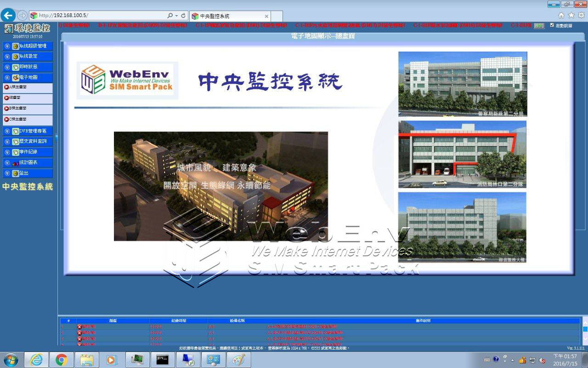This screenshot has height=368, width=588.
Task: Click the 設備名稱 column header
Action: pos(237,321)
